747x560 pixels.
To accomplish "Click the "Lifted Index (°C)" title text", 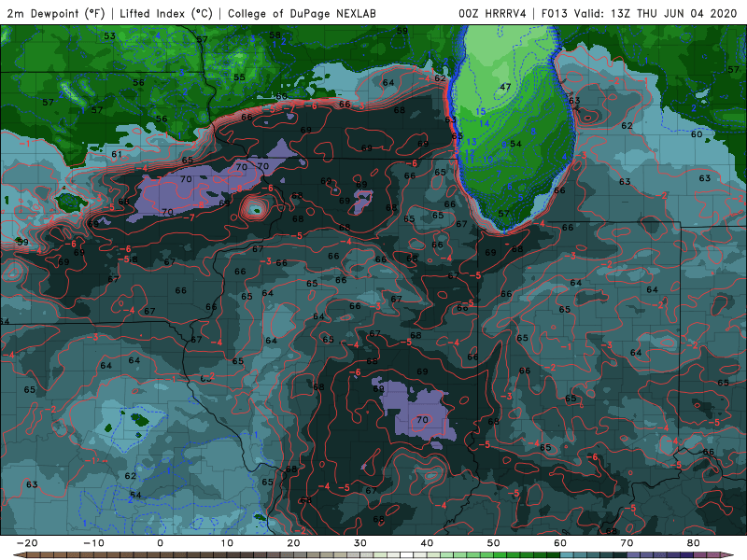I will [x=166, y=13].
